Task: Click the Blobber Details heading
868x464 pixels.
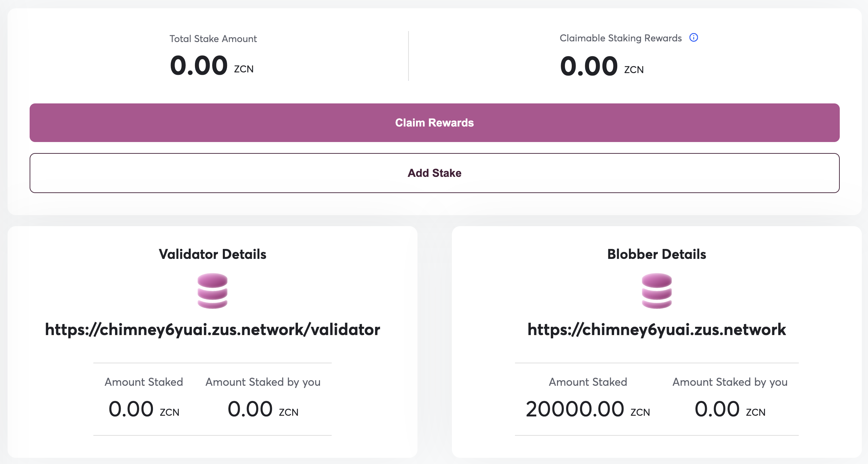Action: click(x=657, y=254)
